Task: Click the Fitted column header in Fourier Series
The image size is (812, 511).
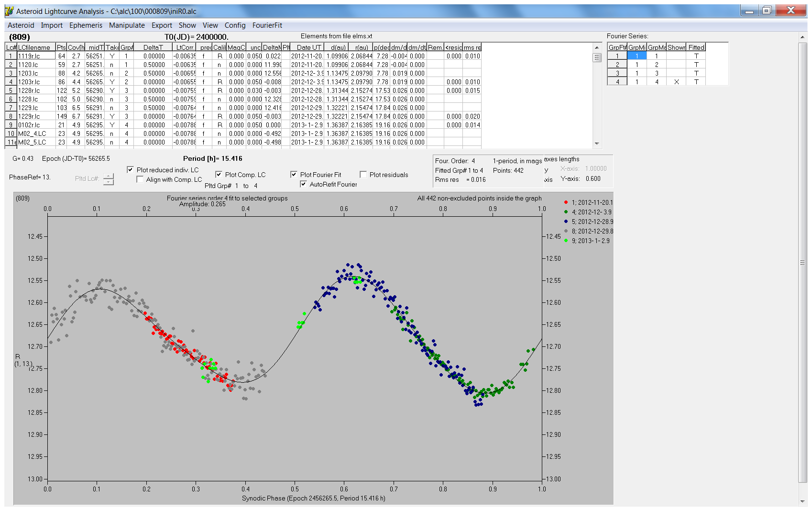Action: [696, 47]
